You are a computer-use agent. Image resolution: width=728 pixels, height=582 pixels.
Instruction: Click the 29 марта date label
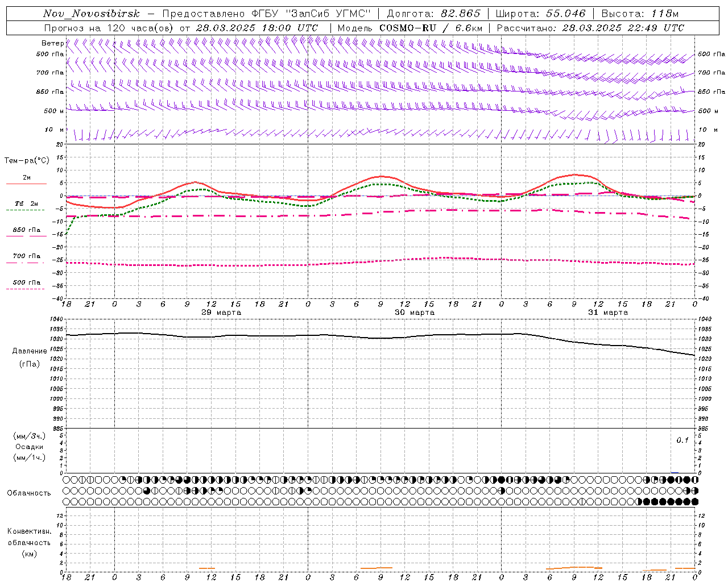coord(221,313)
